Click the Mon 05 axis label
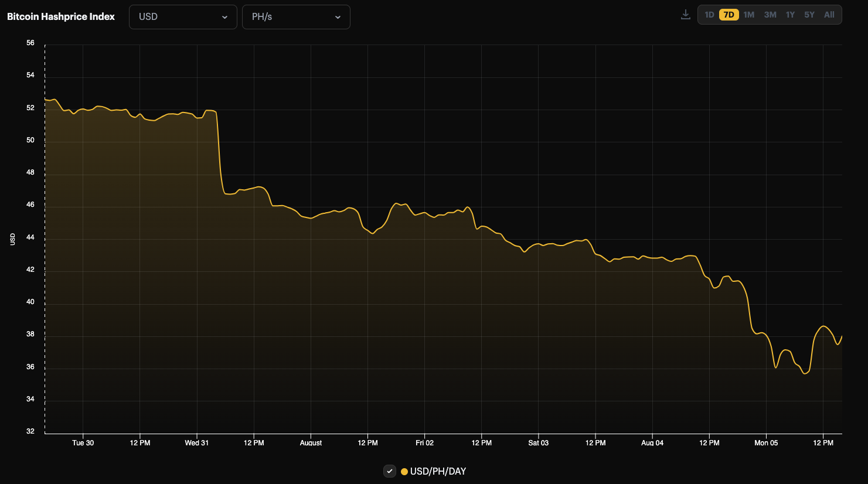 (765, 443)
